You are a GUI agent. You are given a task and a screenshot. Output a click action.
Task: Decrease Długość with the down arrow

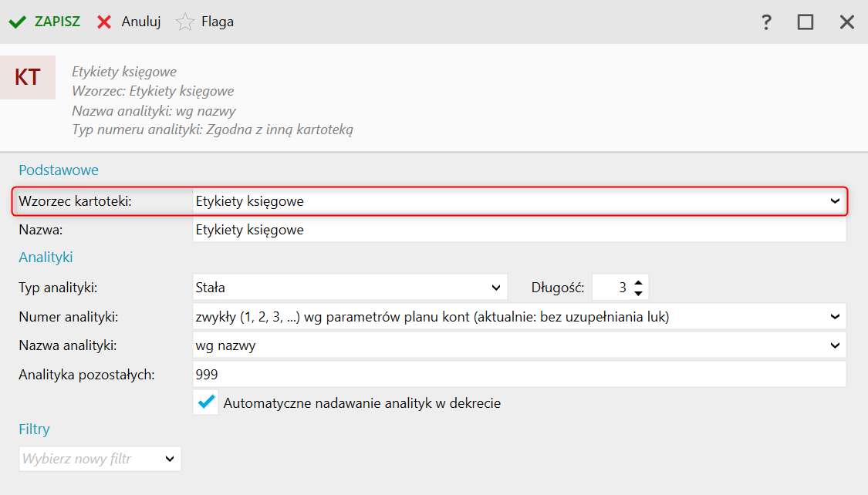coord(638,293)
